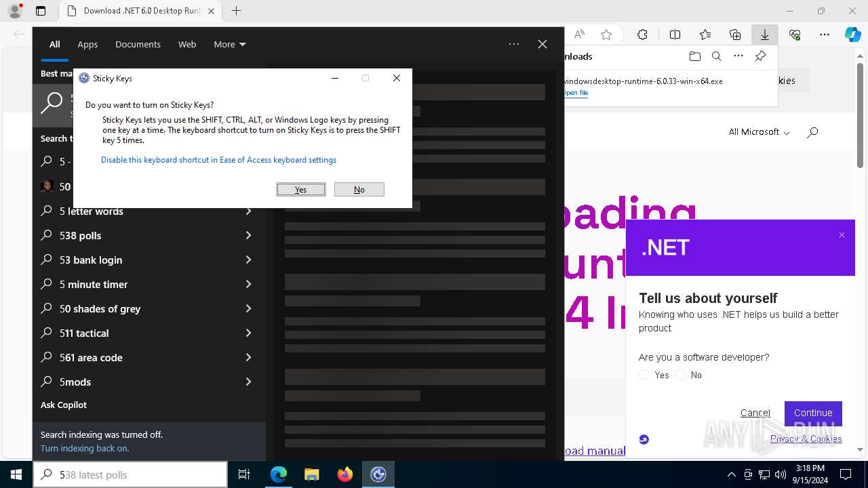Expand the 5 minute timer arrow

(248, 285)
